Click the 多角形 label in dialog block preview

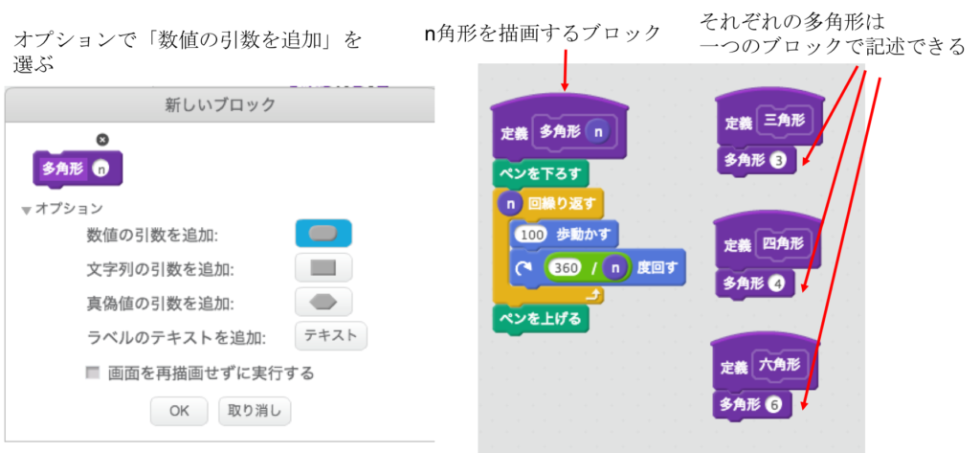63,169
